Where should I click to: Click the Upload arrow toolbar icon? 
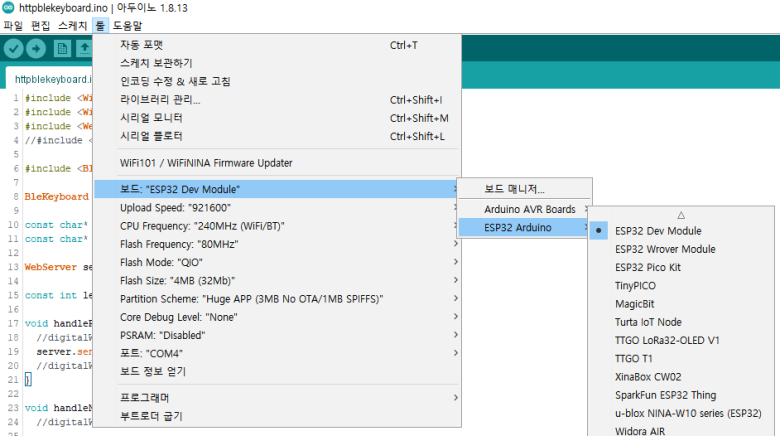point(36,49)
